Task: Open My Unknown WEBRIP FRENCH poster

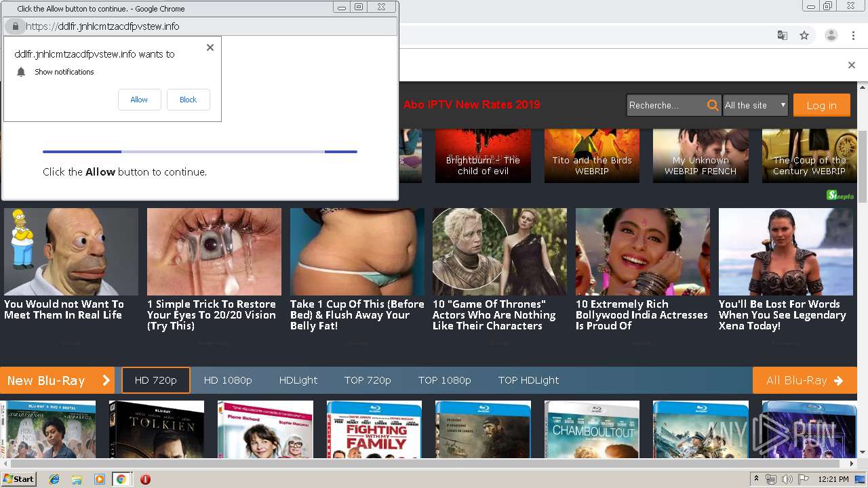Action: tap(701, 155)
